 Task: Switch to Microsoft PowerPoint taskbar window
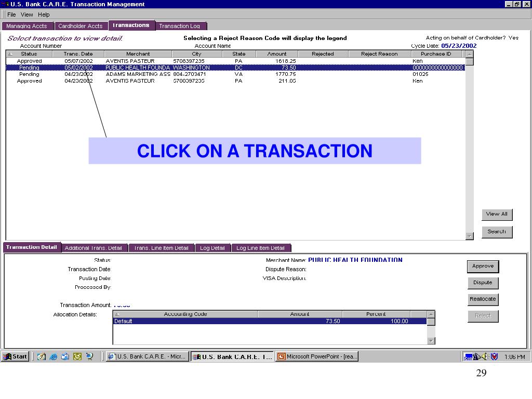(317, 356)
